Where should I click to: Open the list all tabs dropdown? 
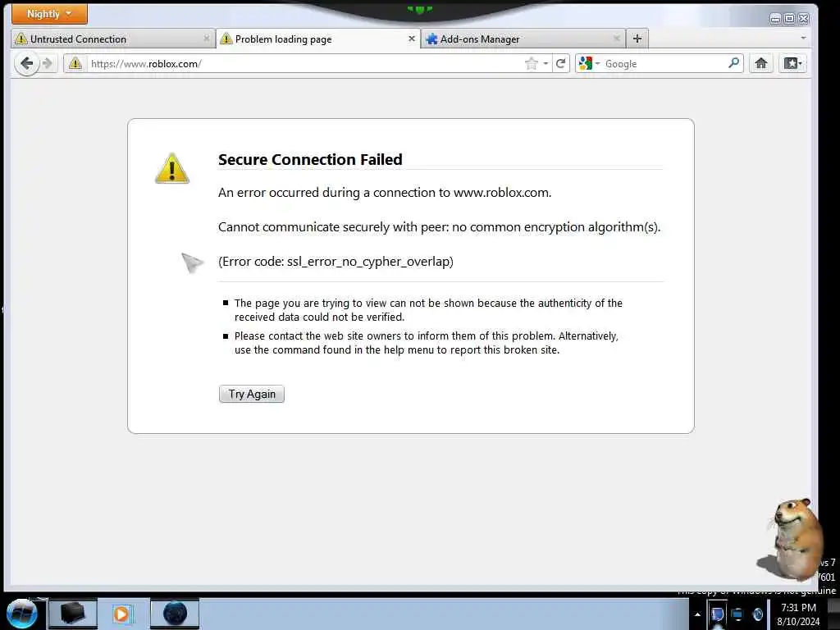[803, 38]
